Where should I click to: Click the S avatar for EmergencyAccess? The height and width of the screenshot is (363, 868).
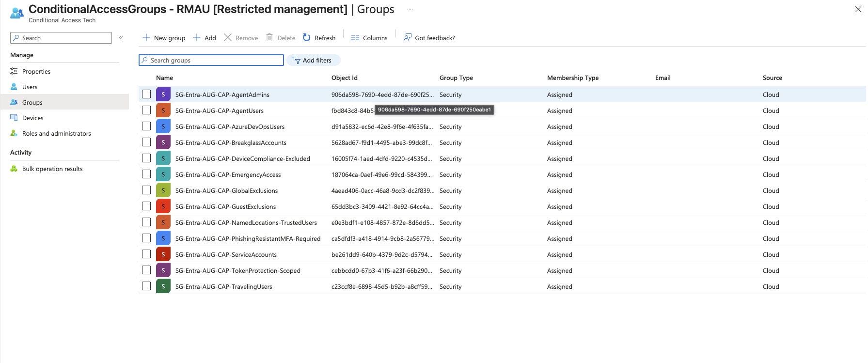click(163, 174)
